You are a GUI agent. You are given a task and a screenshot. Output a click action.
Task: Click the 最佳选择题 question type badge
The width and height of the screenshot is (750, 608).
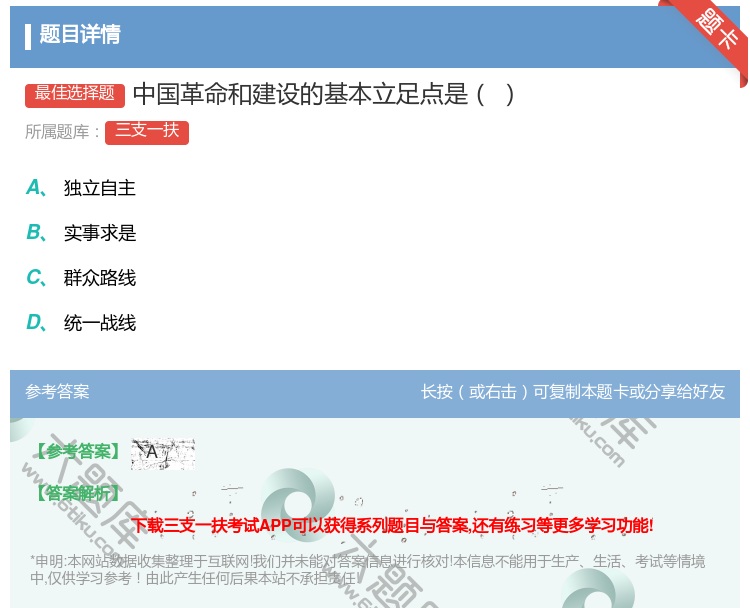(x=75, y=95)
